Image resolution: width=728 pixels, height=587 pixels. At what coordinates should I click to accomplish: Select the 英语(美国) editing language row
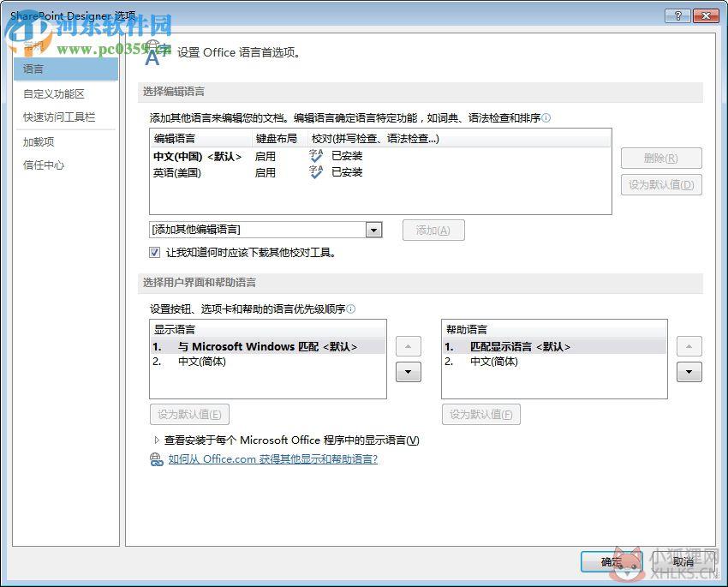[379, 173]
